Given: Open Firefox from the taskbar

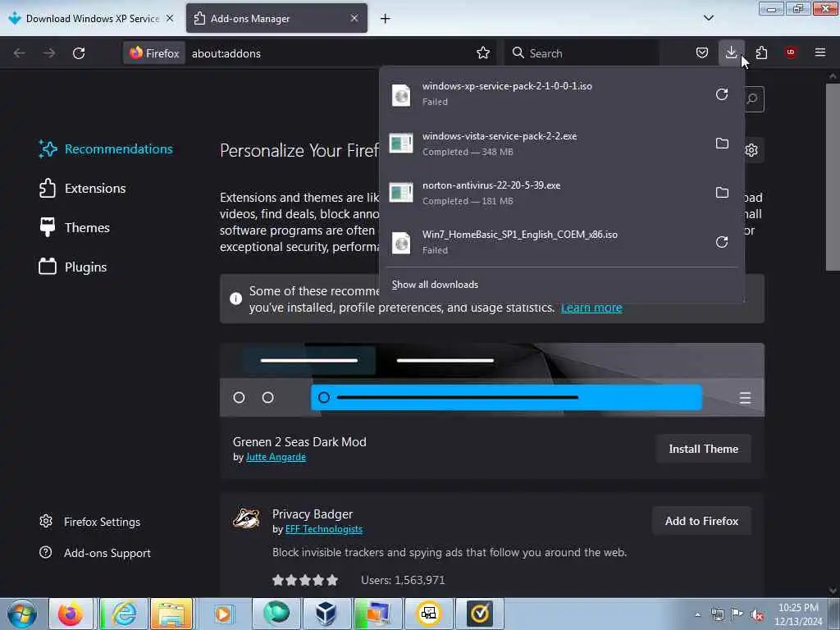Looking at the screenshot, I should coord(71,614).
